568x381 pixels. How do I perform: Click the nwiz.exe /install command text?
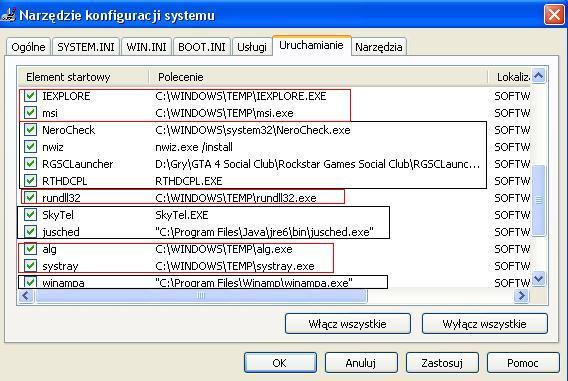click(194, 147)
